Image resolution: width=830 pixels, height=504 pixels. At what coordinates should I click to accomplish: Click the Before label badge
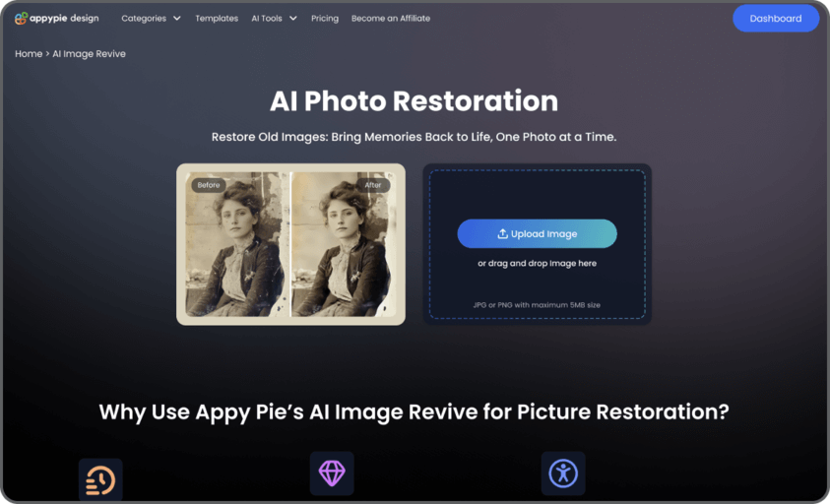209,185
